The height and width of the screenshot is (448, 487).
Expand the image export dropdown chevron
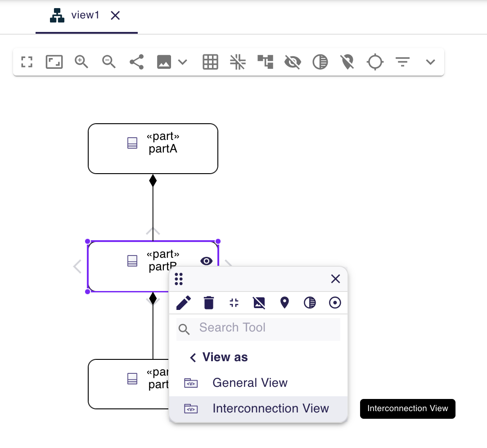point(183,62)
